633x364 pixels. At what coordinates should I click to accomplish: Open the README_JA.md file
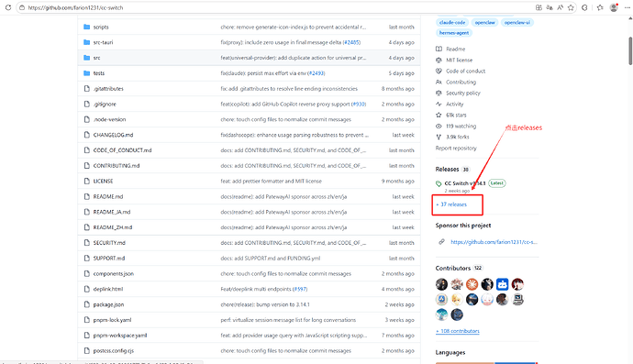coord(112,212)
